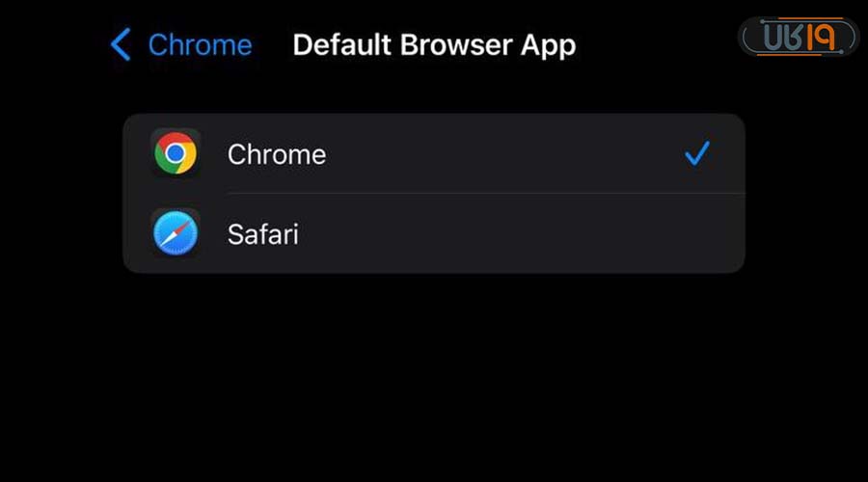Click the red segment of the Chrome logo

[x=176, y=141]
